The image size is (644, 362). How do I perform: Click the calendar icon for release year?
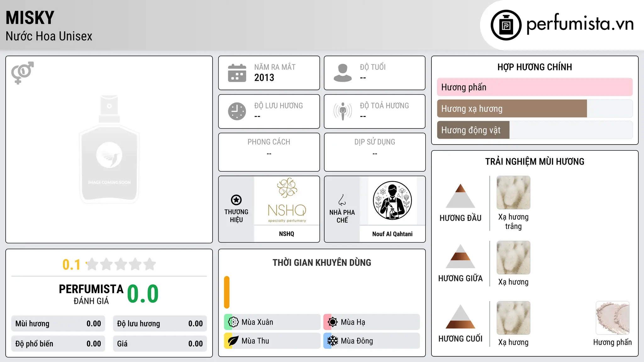[237, 73]
